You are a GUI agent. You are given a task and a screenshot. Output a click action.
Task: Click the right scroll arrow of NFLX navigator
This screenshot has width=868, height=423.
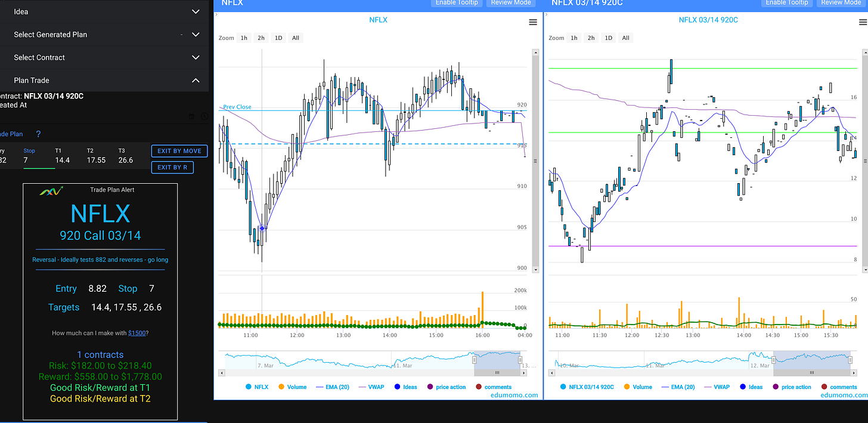coord(524,372)
